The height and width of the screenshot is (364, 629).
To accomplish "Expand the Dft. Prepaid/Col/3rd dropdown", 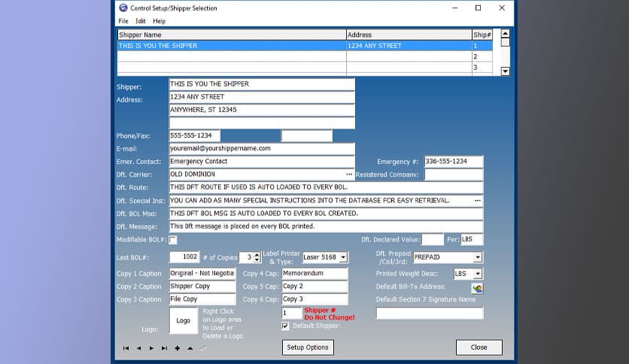I will 478,257.
